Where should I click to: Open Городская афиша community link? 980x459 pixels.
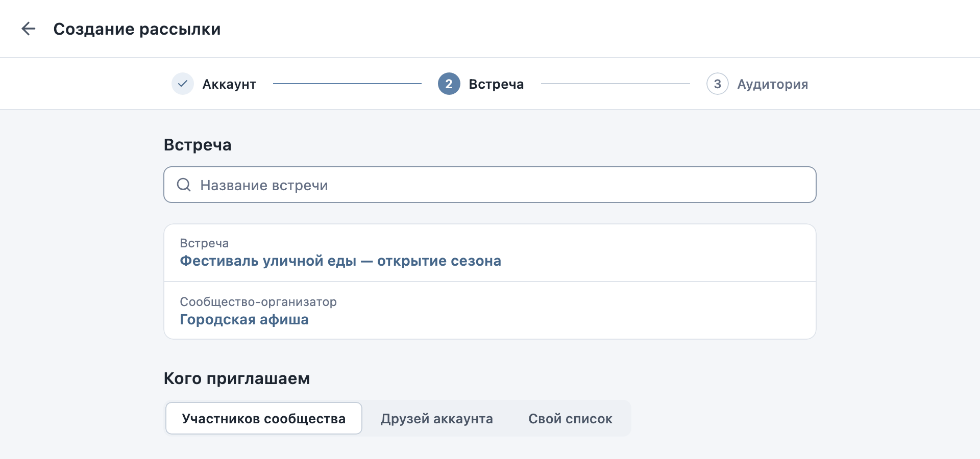click(x=244, y=320)
